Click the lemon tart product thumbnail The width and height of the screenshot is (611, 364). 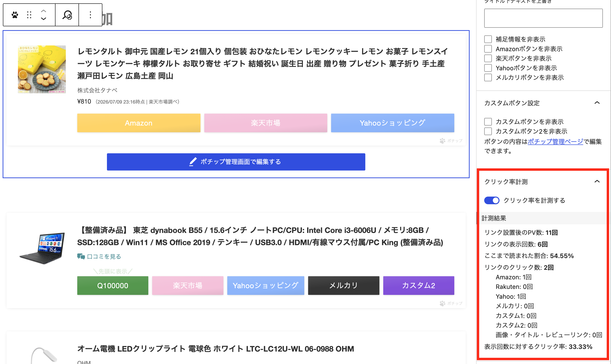[x=42, y=69]
